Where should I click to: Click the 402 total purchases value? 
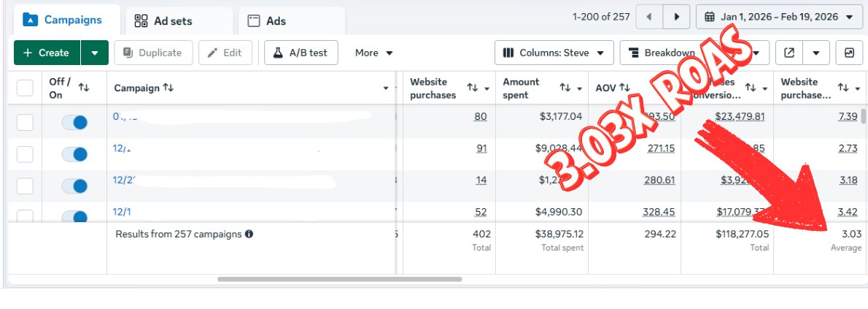point(481,234)
